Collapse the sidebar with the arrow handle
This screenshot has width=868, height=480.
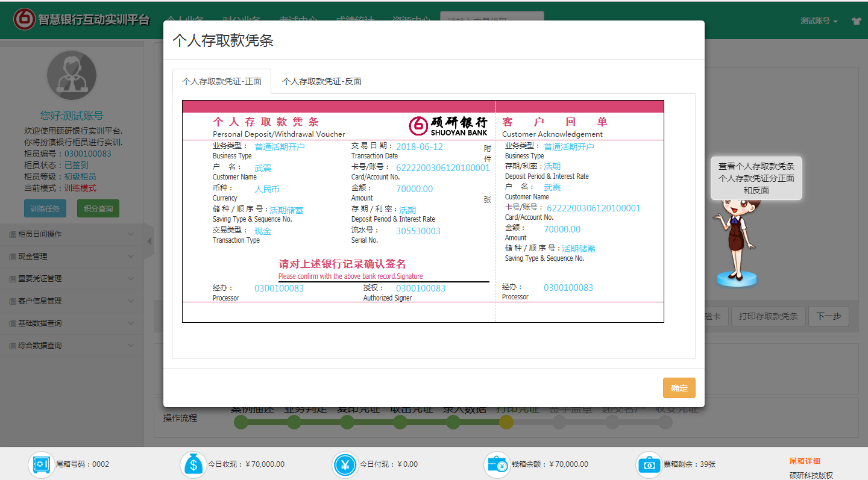pos(149,242)
